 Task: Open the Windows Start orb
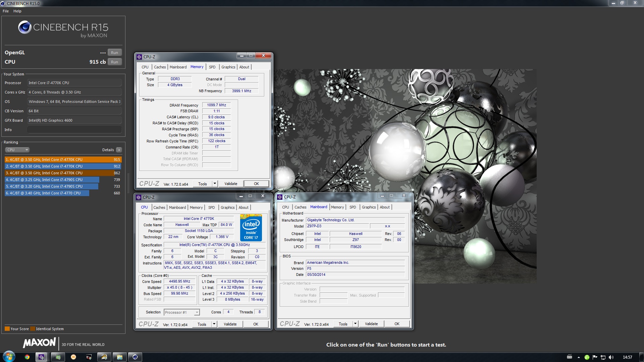9,357
